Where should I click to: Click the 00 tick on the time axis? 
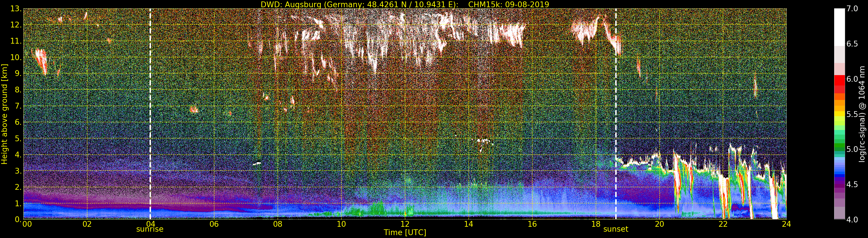click(27, 224)
